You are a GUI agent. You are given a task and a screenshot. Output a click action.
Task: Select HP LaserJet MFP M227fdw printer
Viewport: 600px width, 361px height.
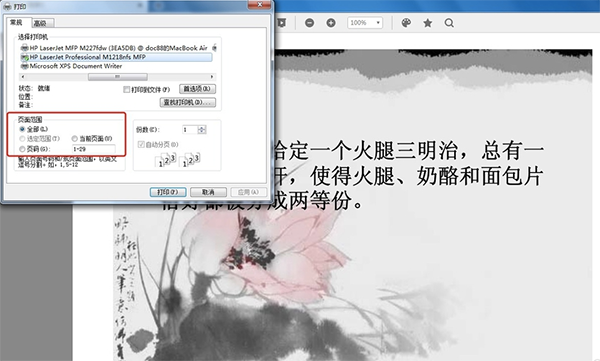pyautogui.click(x=115, y=48)
